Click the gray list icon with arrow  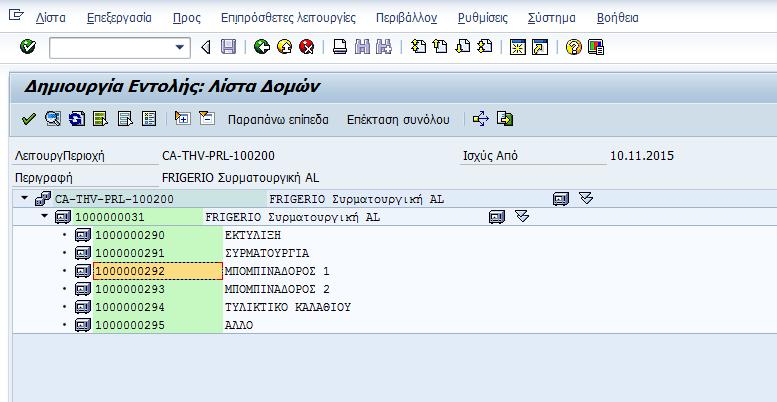[x=125, y=119]
